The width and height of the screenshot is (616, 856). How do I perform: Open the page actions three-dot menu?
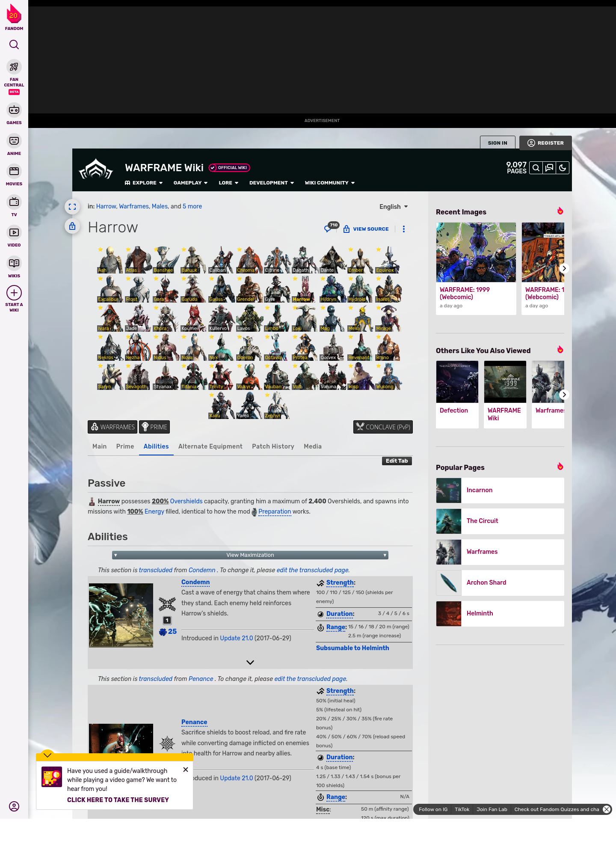coord(404,229)
